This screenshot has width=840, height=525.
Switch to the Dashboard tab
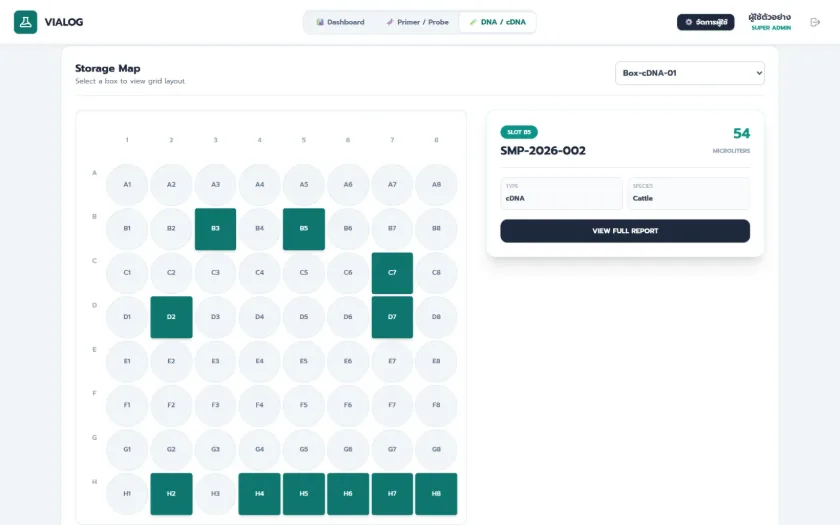(340, 22)
